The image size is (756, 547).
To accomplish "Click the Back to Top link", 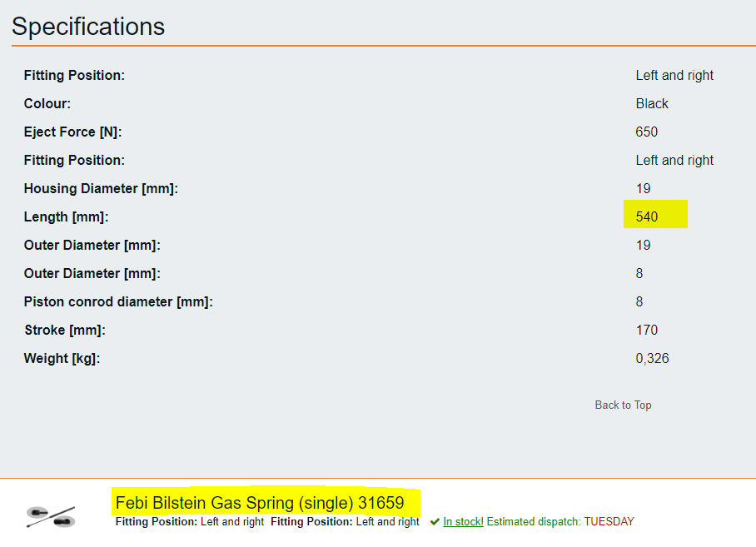I will 623,405.
